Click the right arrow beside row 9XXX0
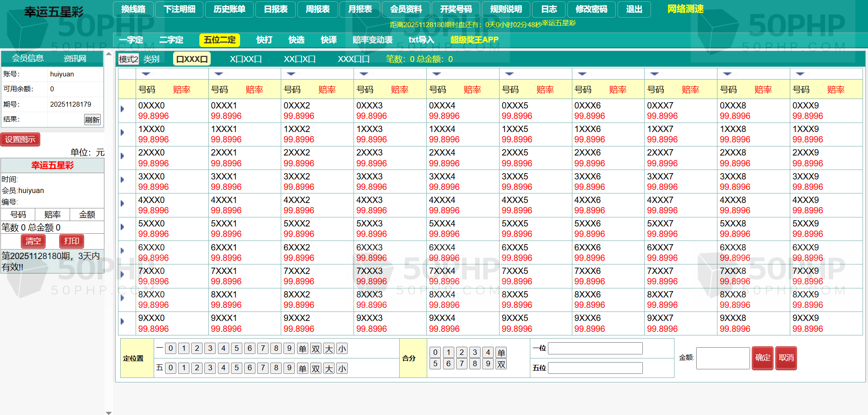The width and height of the screenshot is (868, 415). pos(123,321)
